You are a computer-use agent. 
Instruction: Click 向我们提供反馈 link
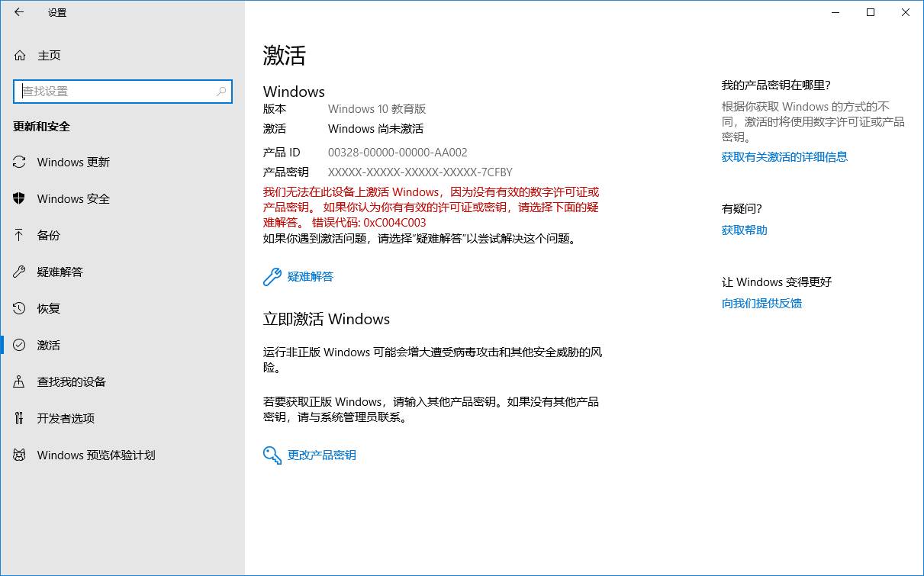(x=761, y=303)
